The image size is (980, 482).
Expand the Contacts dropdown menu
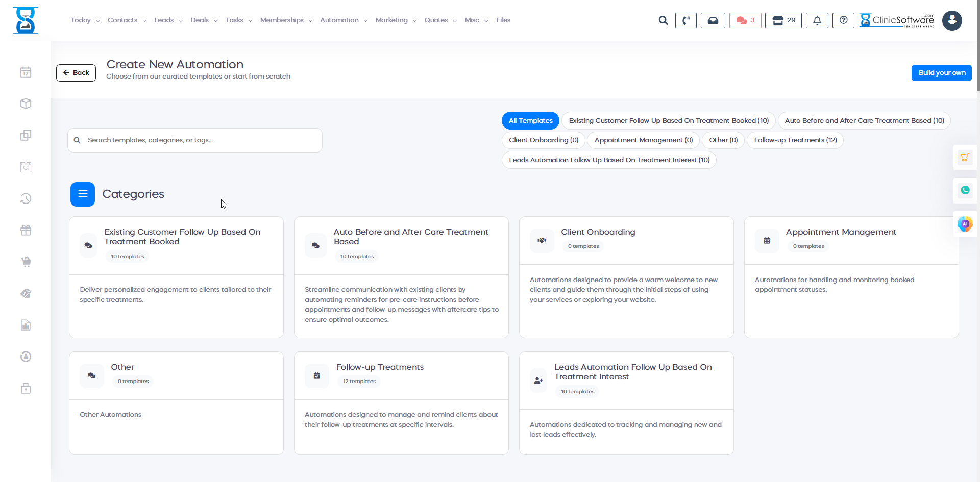point(127,20)
